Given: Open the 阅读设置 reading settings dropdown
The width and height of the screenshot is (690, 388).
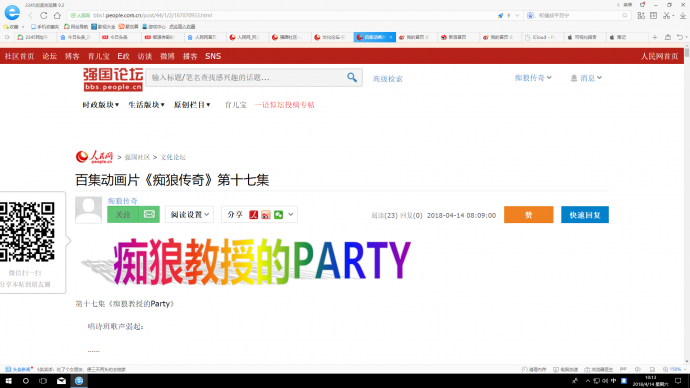Looking at the screenshot, I should [190, 215].
